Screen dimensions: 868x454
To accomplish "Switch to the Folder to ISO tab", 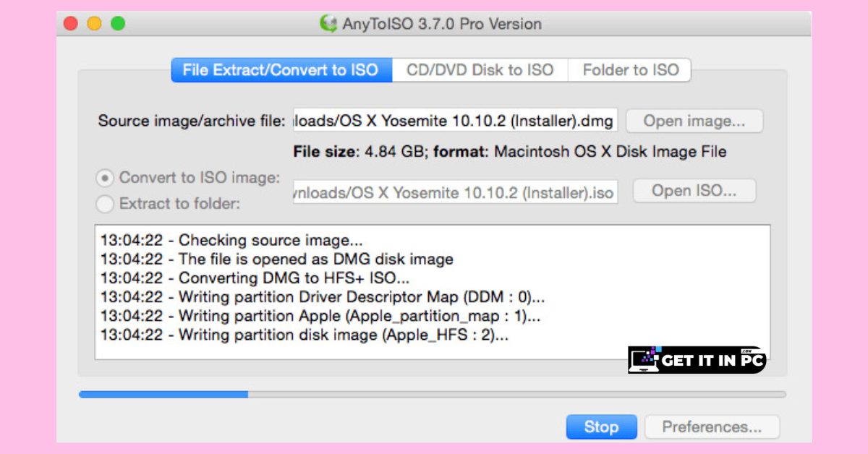I will [630, 70].
